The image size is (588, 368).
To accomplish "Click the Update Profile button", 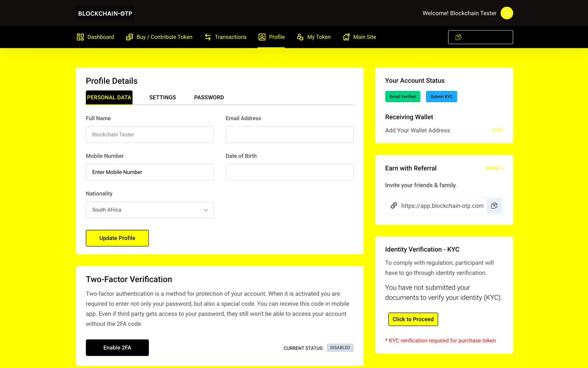I will tap(117, 238).
